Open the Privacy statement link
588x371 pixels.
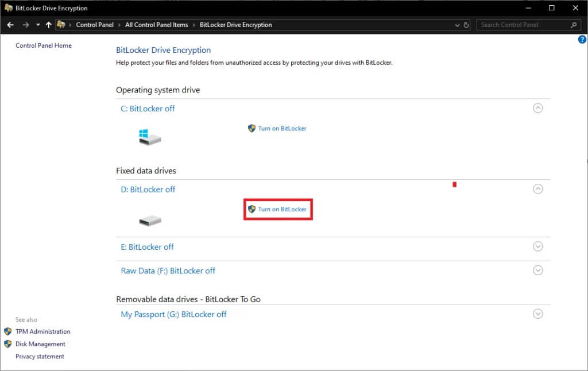[x=40, y=357]
